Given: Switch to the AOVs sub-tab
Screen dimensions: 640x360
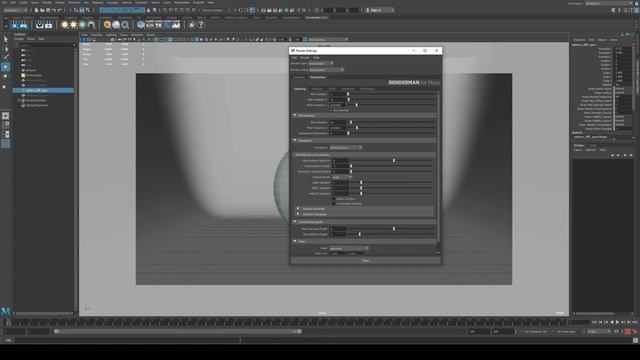Looking at the screenshot, I should click(x=332, y=89).
